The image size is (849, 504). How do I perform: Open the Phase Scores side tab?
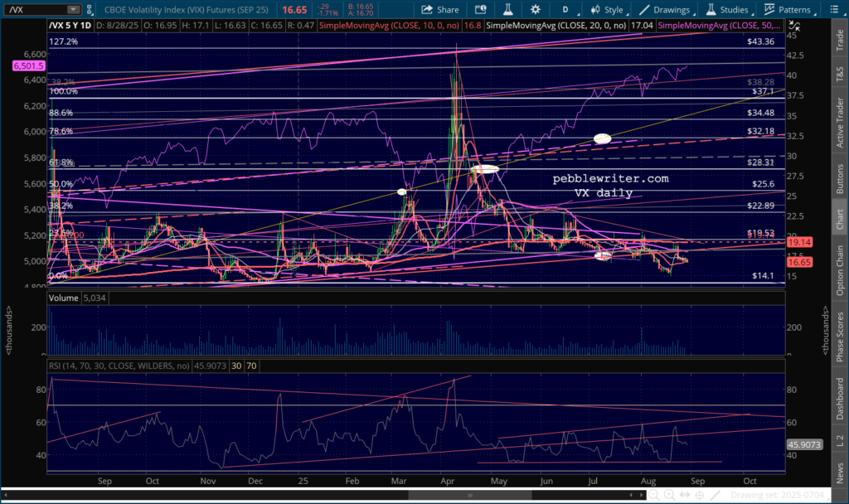[x=840, y=337]
